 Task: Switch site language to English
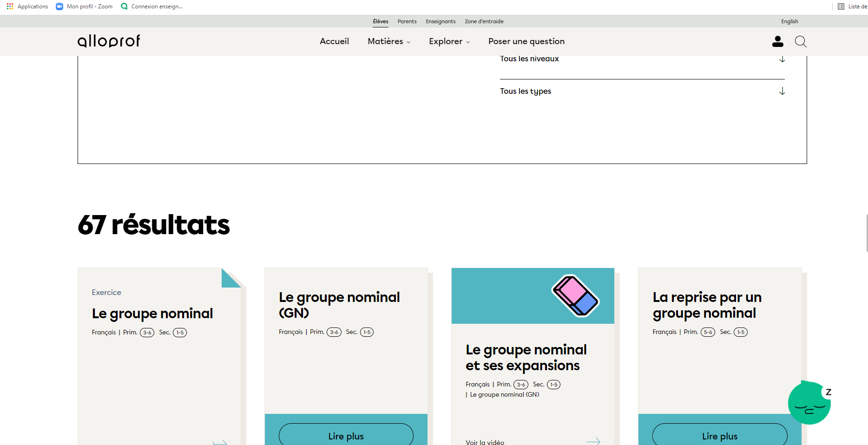click(789, 21)
